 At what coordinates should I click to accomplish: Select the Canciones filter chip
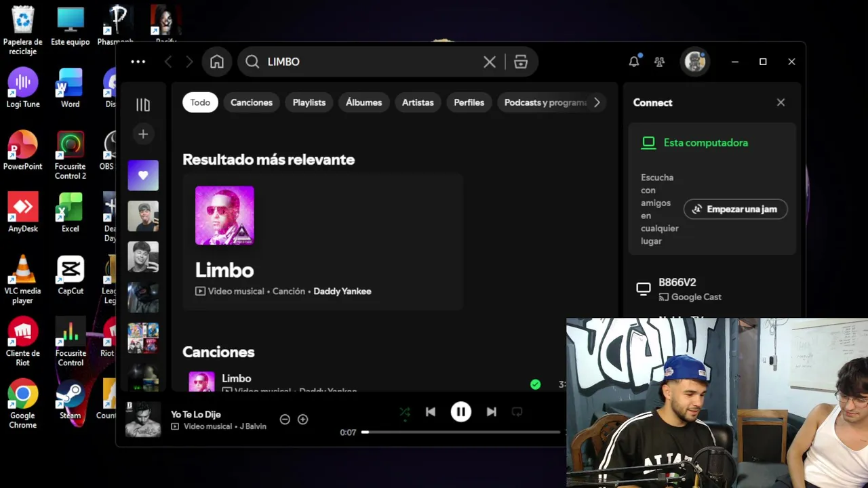click(x=252, y=102)
